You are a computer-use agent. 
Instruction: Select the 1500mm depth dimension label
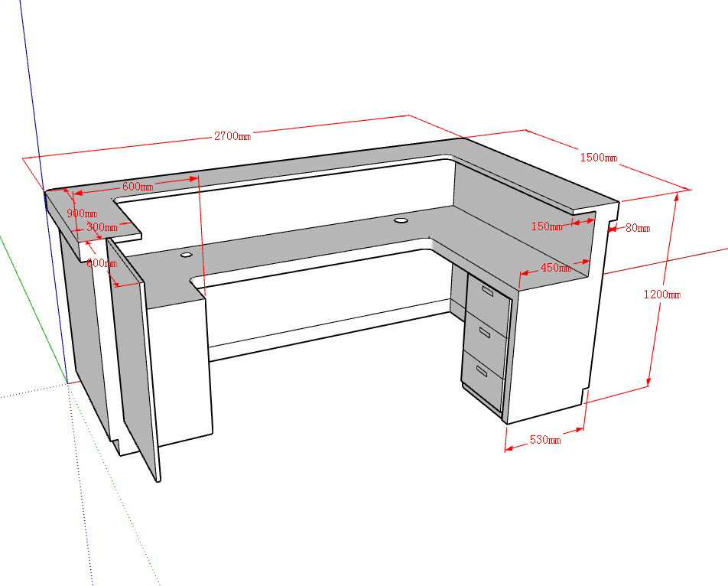coord(599,158)
